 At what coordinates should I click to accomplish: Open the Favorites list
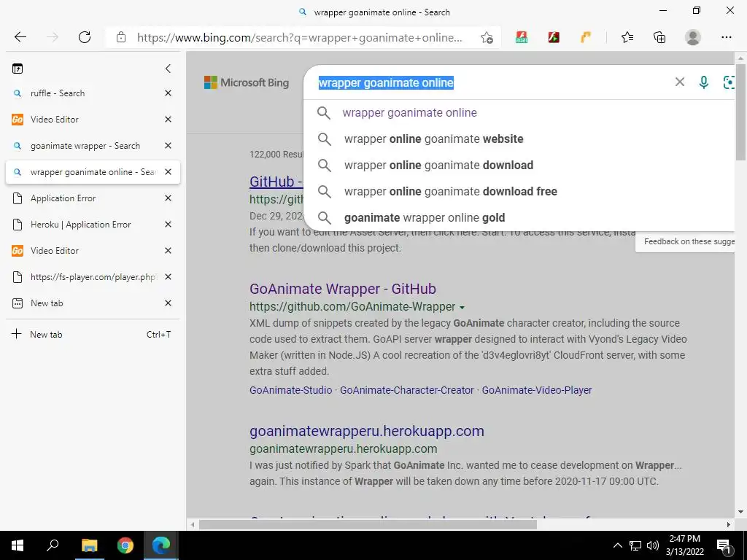tap(627, 37)
